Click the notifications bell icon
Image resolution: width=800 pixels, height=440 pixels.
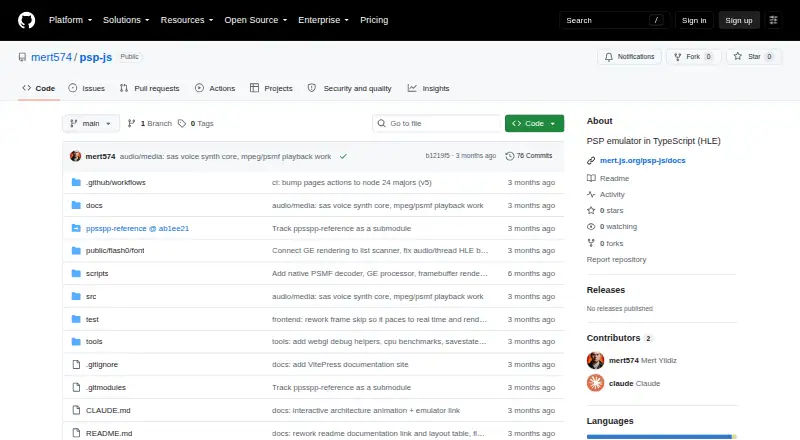pyautogui.click(x=609, y=57)
